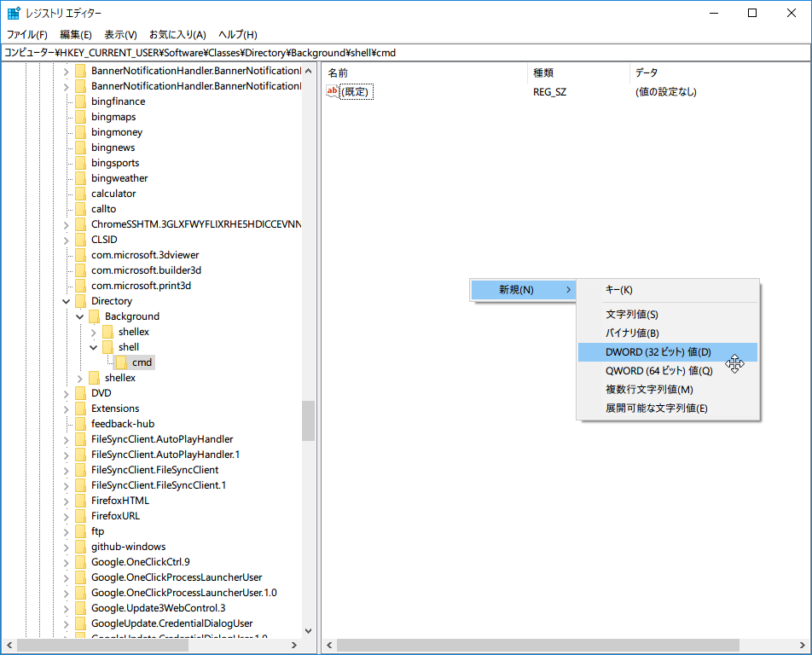The height and width of the screenshot is (655, 812).
Task: Open the お気に入り(A) menu
Action: [177, 35]
